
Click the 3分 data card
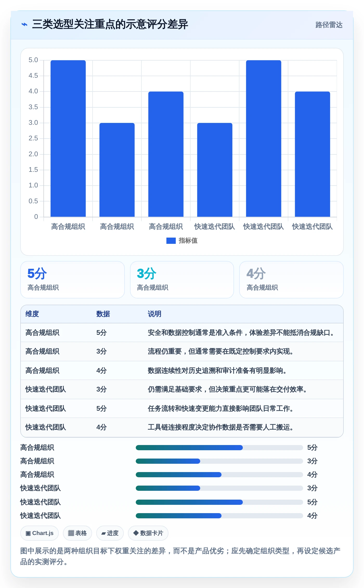(x=182, y=280)
